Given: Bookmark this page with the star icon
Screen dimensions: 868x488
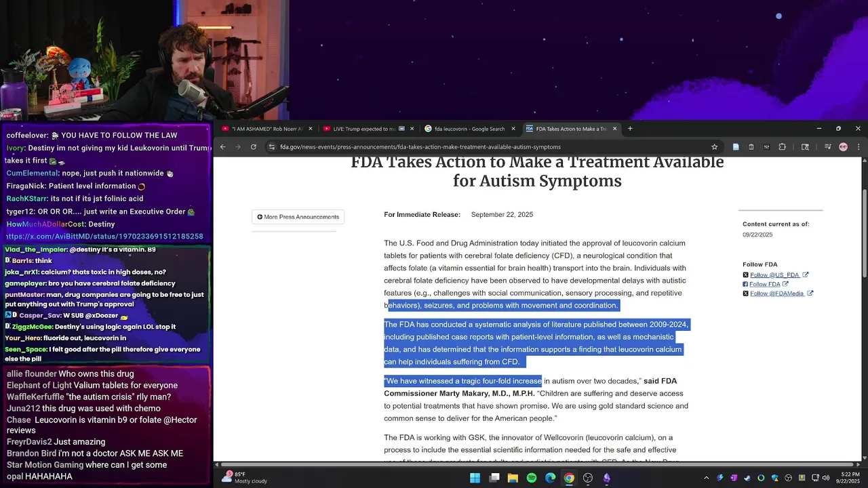Looking at the screenshot, I should click(x=714, y=146).
